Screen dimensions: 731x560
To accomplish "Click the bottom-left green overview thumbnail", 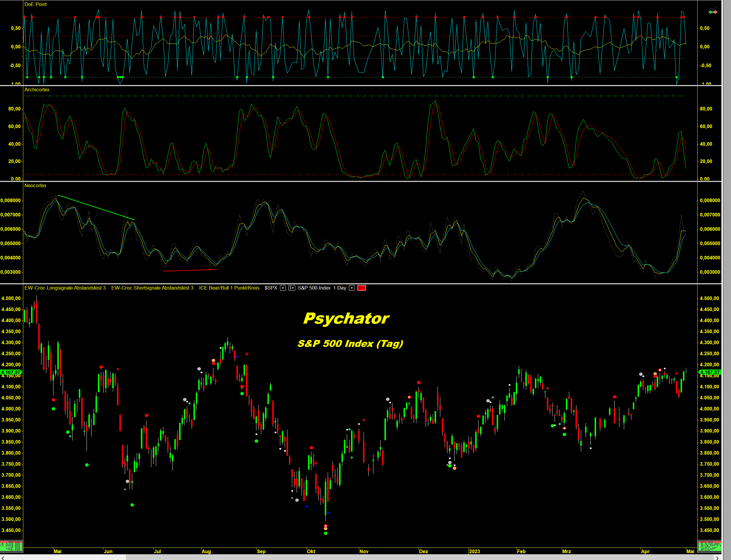I will click(11, 546).
